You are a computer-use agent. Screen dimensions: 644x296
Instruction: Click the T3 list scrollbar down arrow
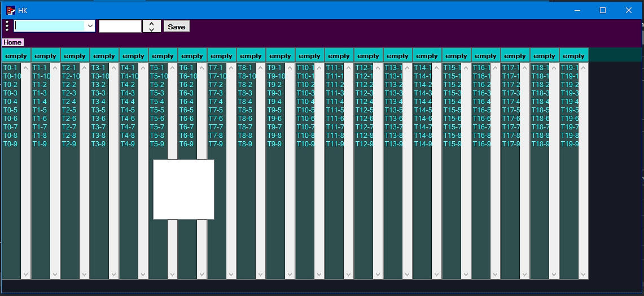coord(114,274)
